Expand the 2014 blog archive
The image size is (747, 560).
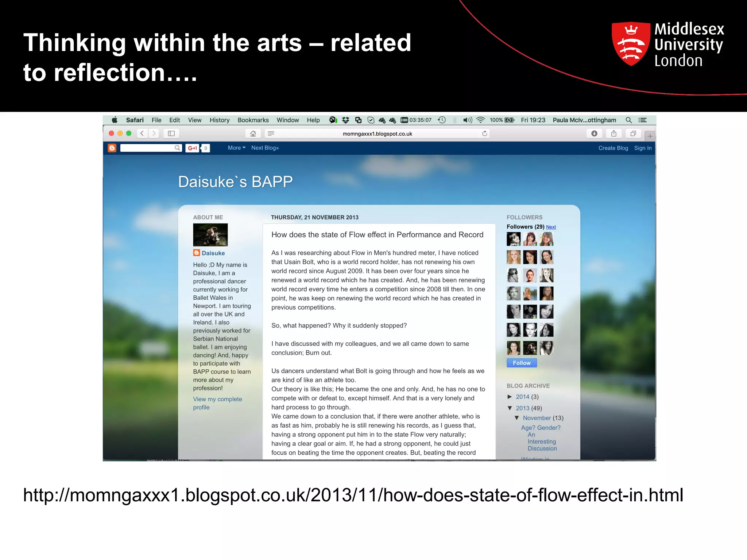coord(510,397)
